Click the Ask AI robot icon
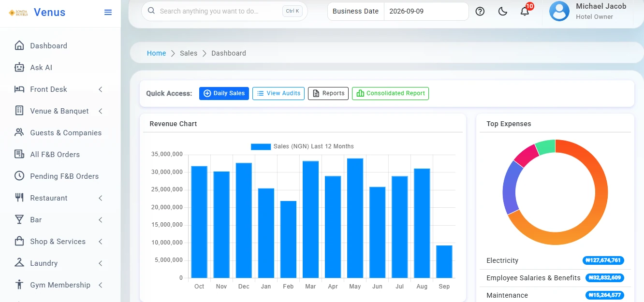The width and height of the screenshot is (644, 302). pyautogui.click(x=19, y=67)
